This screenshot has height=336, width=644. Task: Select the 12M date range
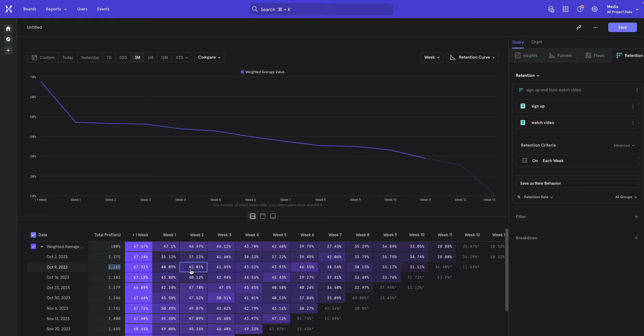coord(164,58)
